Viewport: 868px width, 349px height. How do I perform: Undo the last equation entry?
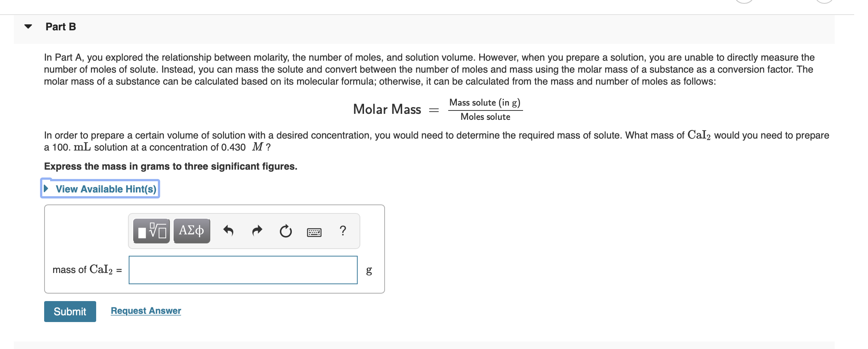click(229, 231)
